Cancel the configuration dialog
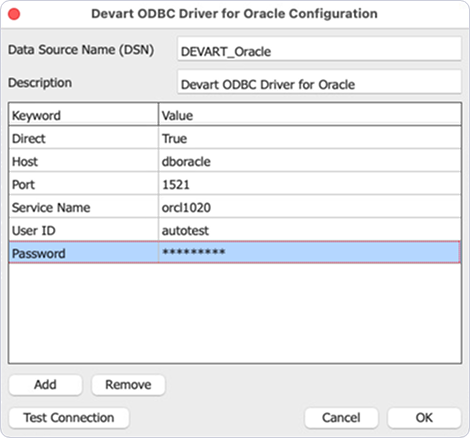 [x=341, y=418]
